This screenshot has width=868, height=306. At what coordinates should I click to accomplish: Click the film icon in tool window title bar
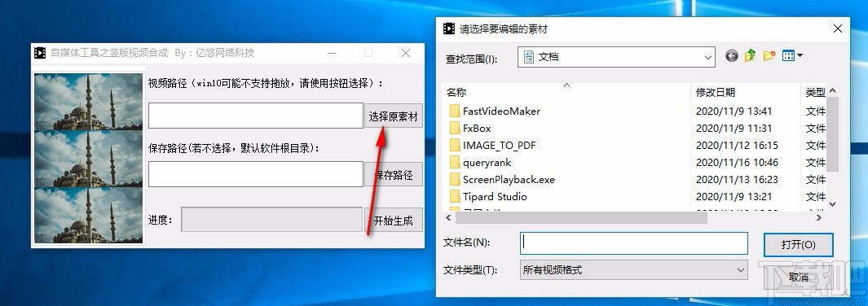(40, 53)
